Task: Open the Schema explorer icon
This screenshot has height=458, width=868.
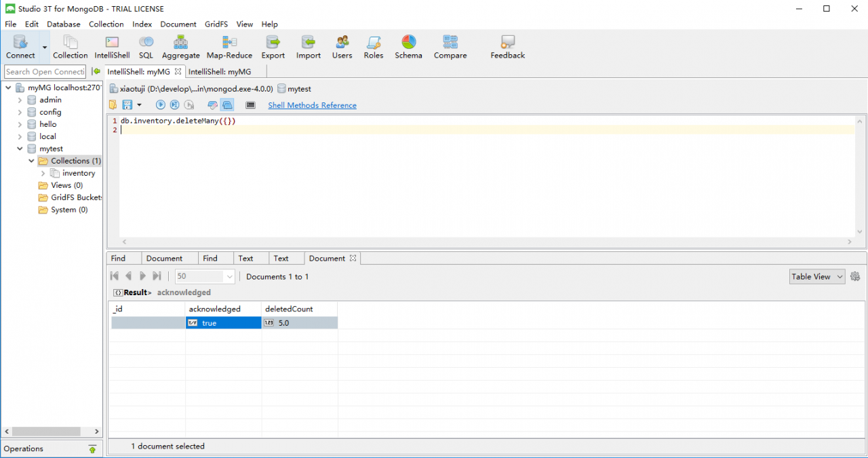Action: pos(408,47)
